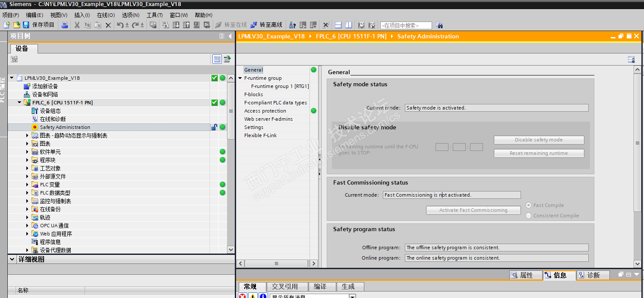
Task: Click the Open project icon
Action: [16, 25]
